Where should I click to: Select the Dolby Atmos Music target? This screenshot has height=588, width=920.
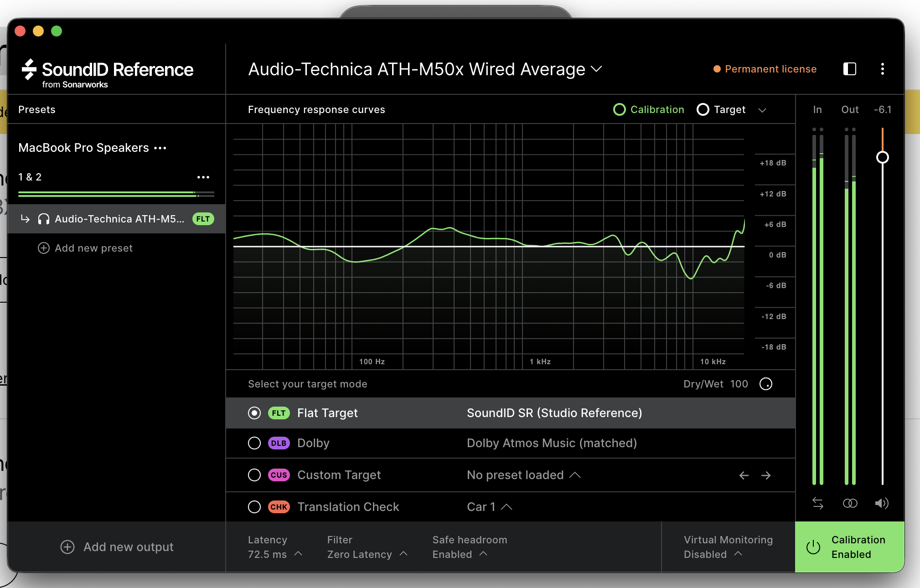(254, 443)
